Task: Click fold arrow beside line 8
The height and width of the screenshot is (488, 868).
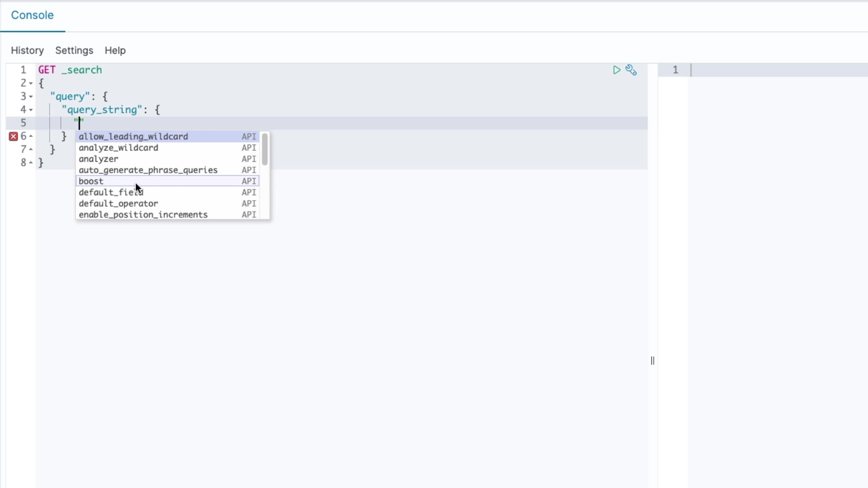Action: [31, 163]
